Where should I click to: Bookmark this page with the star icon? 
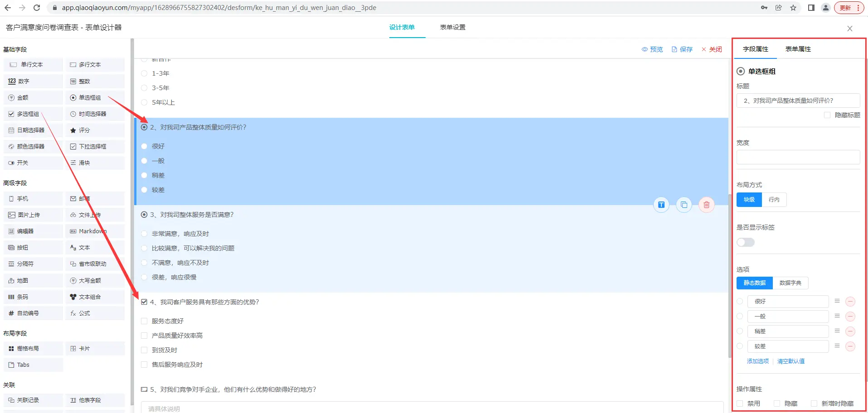tap(793, 8)
